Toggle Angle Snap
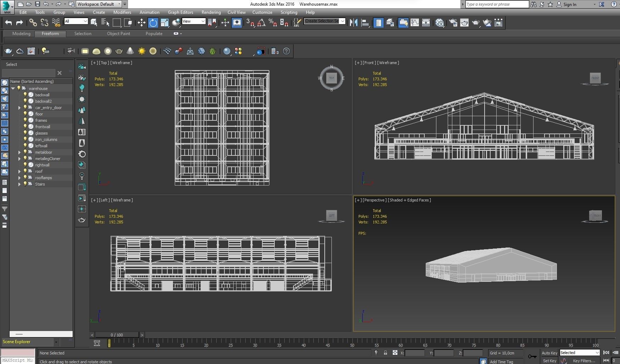 (x=262, y=23)
